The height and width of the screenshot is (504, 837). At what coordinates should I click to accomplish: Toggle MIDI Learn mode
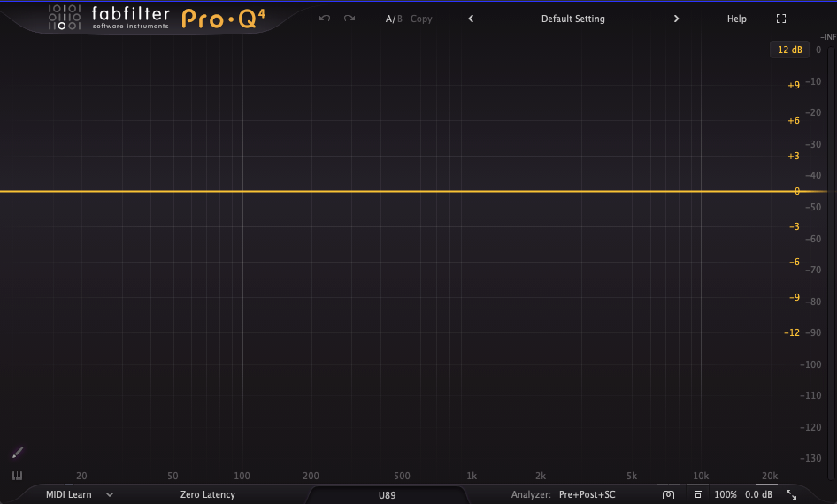click(68, 495)
